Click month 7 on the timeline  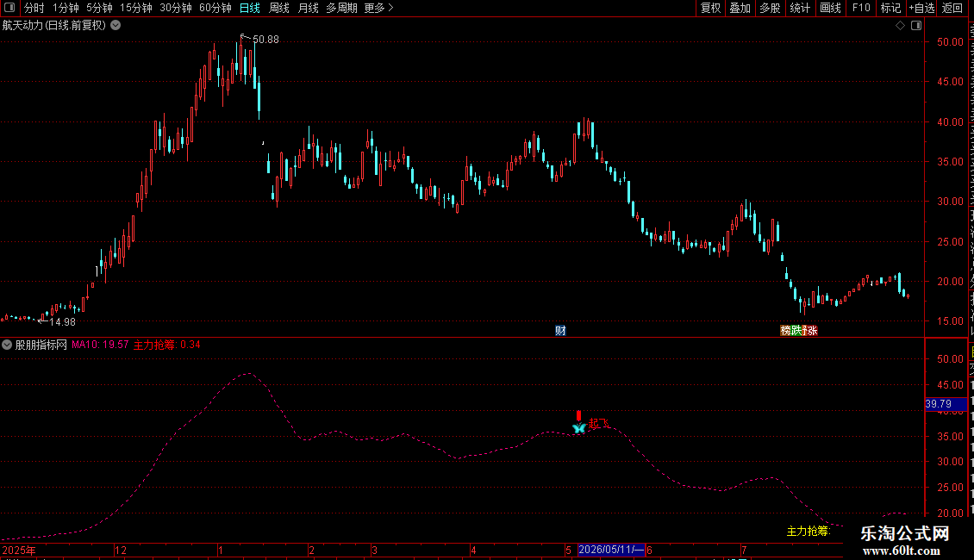coord(744,550)
